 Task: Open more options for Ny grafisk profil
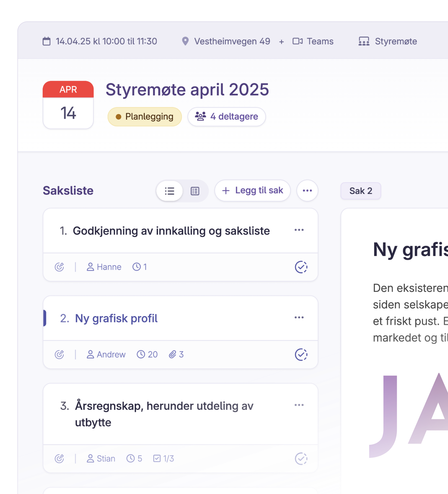(299, 317)
